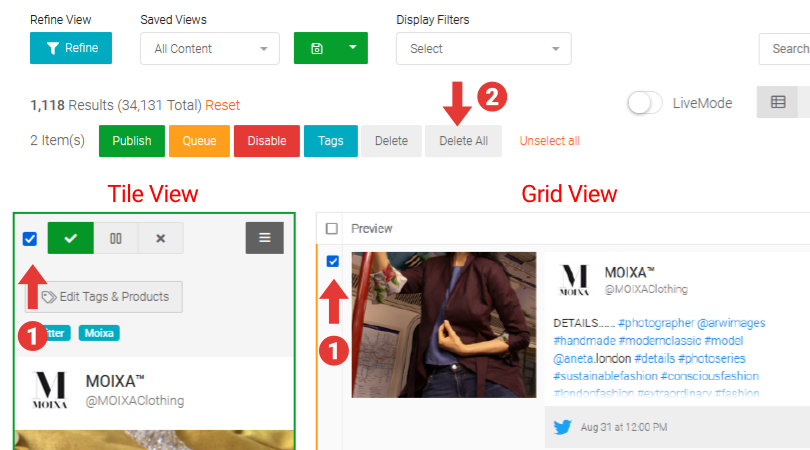Expand the Display Filters Select dropdown
The height and width of the screenshot is (450, 810).
483,48
